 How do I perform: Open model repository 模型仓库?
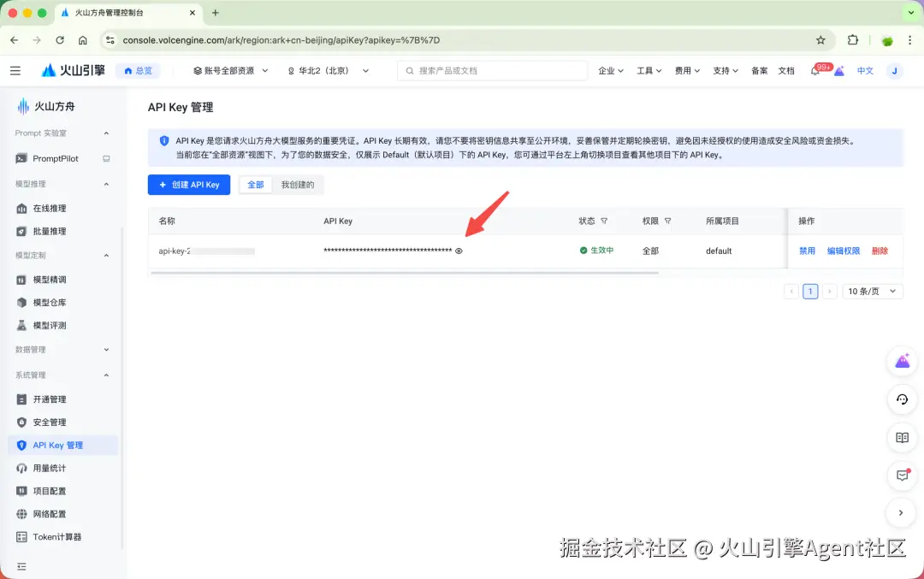(50, 302)
